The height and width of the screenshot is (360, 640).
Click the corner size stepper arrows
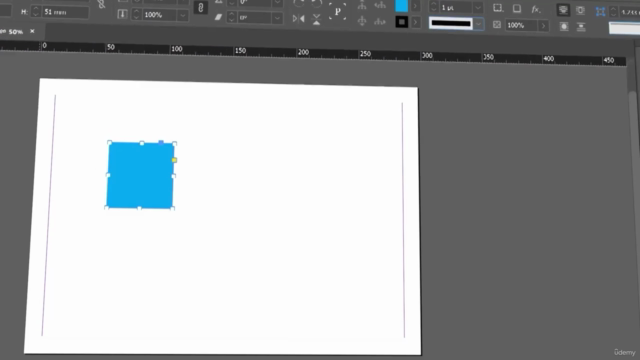tap(613, 12)
